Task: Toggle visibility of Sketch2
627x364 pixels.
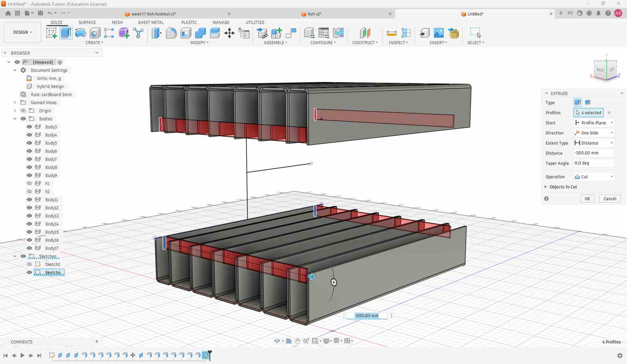Action: coord(29,264)
